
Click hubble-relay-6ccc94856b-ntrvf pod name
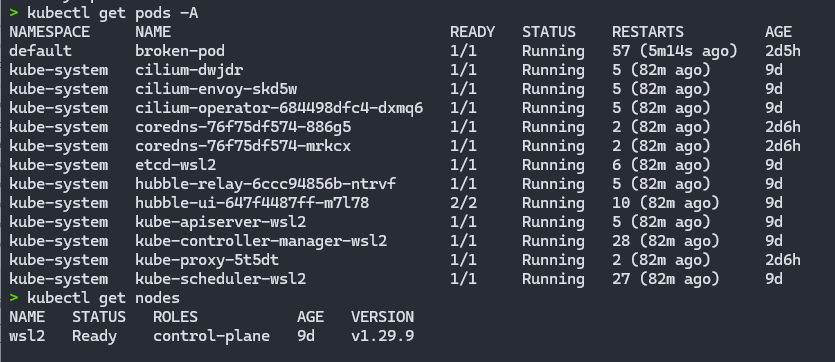coord(265,184)
